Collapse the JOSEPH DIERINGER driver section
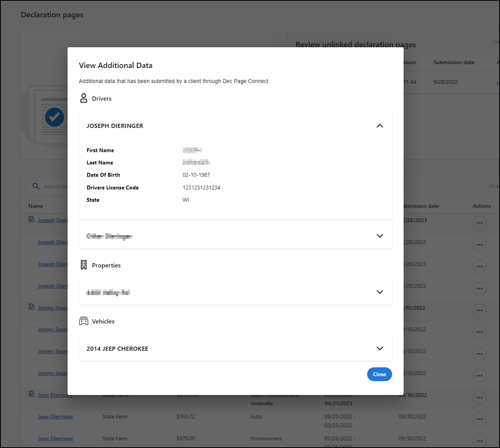 pos(379,126)
